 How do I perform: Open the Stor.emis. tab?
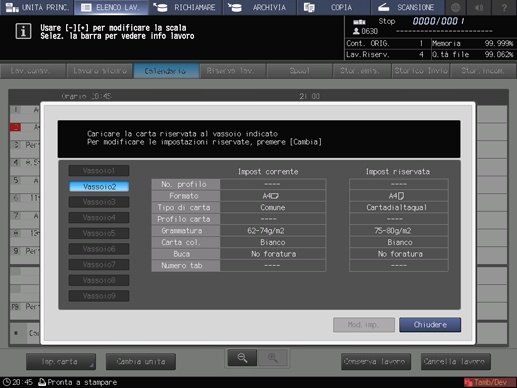[362, 71]
